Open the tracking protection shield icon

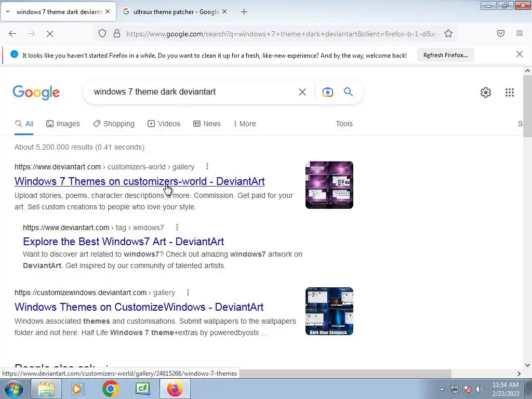102,34
